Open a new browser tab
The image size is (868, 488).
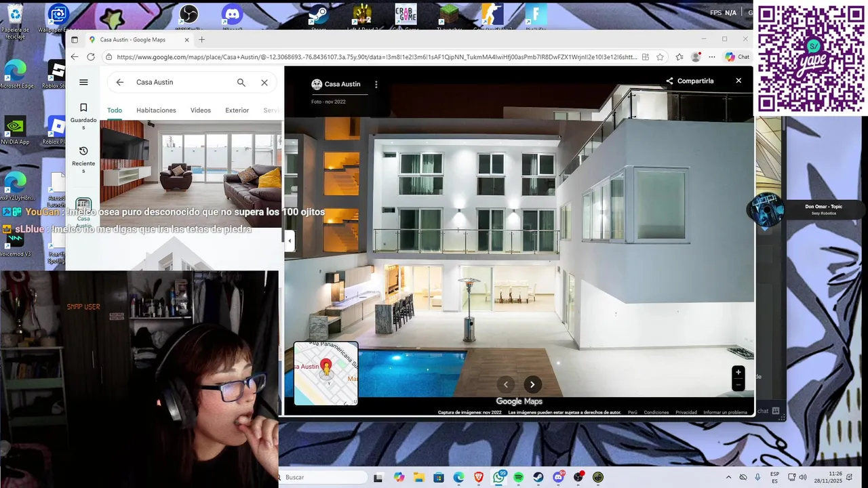201,39
